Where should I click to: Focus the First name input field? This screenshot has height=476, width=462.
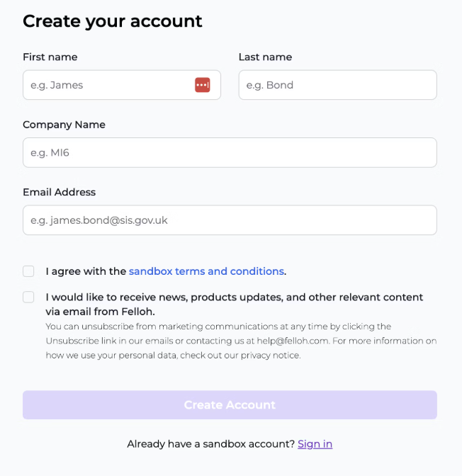point(122,85)
